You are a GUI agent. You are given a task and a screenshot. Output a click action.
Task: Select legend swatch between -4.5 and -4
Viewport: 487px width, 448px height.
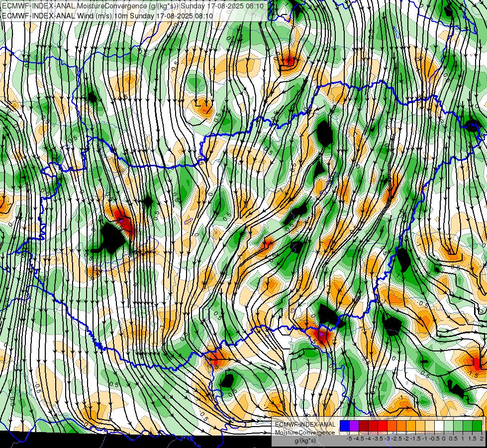click(x=364, y=426)
